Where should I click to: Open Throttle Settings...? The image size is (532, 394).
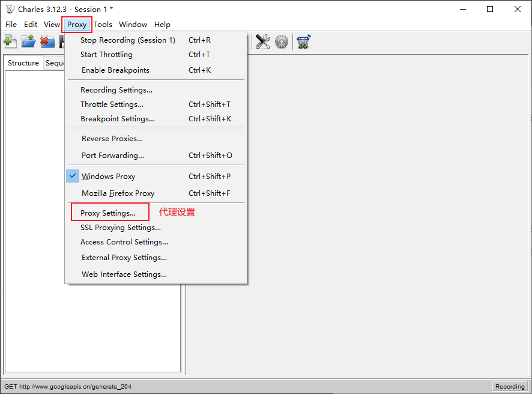[156, 104]
